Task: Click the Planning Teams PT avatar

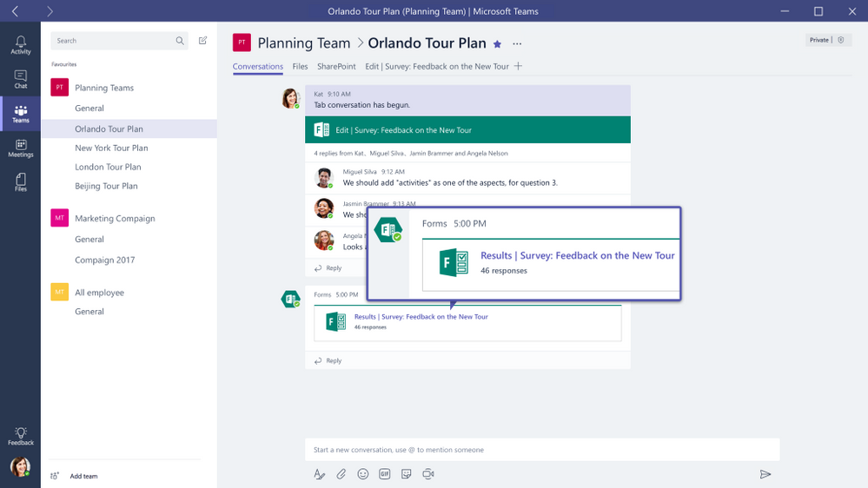Action: click(x=59, y=88)
